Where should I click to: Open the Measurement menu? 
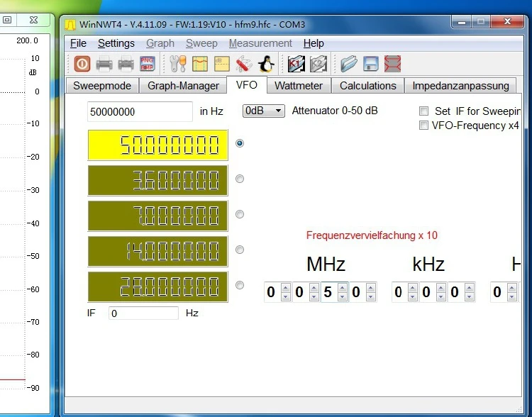pos(260,43)
